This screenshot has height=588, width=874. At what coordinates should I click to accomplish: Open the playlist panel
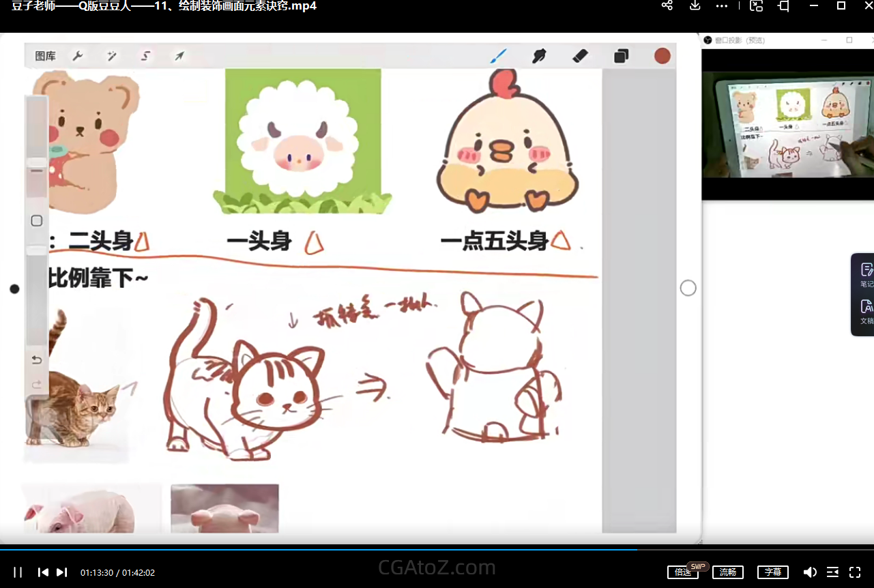(832, 572)
